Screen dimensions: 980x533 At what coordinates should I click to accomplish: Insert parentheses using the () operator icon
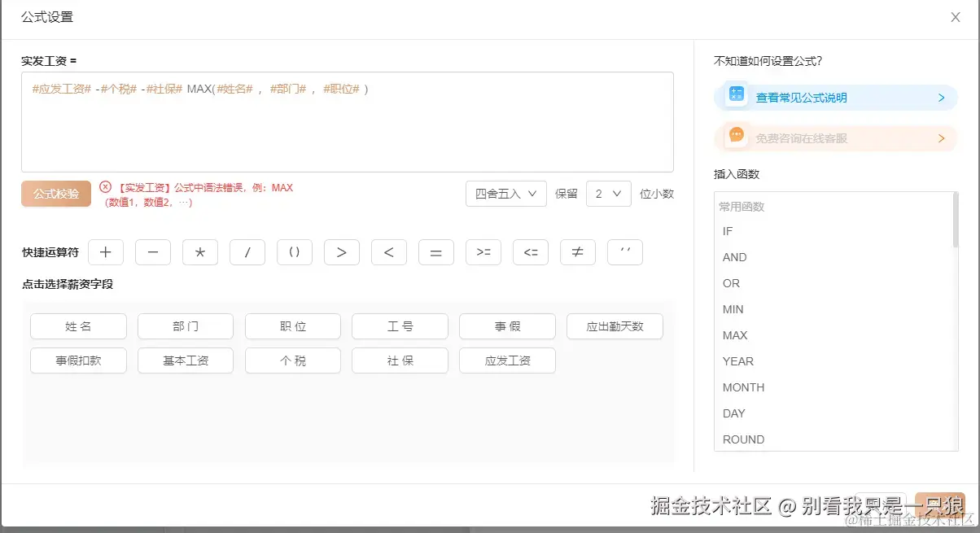click(x=294, y=252)
